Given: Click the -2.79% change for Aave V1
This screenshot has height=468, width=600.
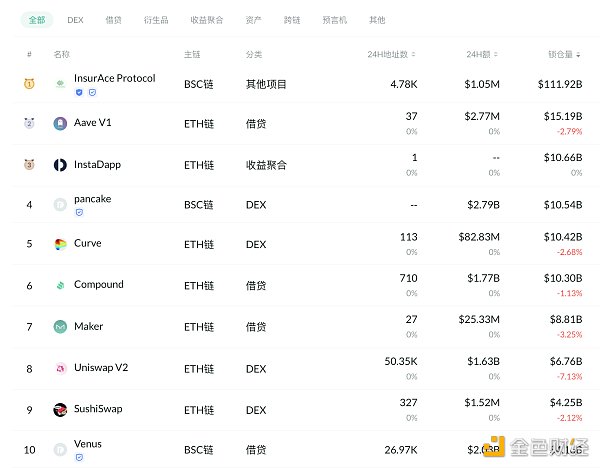Looking at the screenshot, I should click(x=569, y=132).
